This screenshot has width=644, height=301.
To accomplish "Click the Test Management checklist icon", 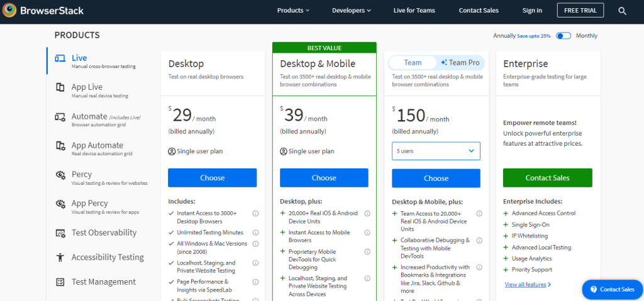I will pyautogui.click(x=60, y=282).
